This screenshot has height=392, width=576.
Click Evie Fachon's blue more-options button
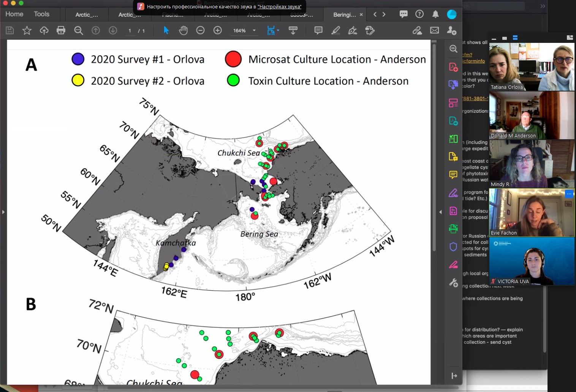click(x=569, y=194)
